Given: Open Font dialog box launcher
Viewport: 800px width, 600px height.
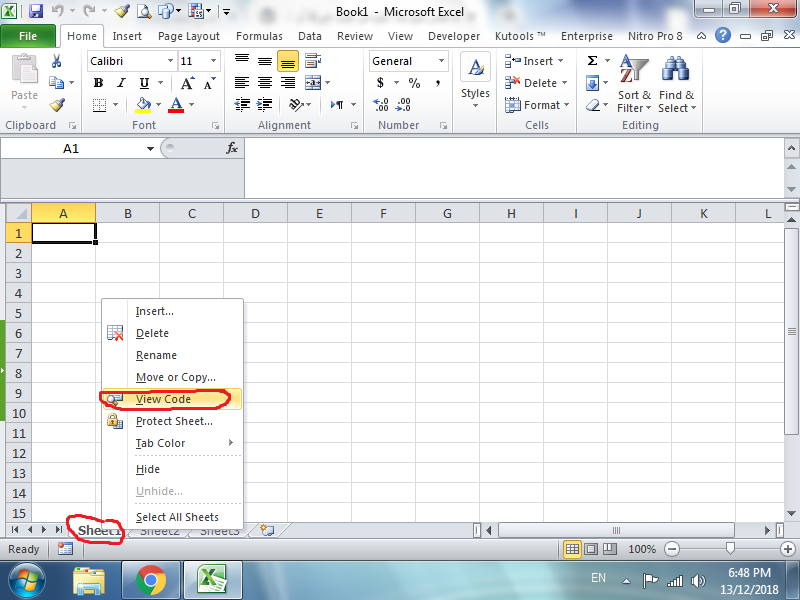Looking at the screenshot, I should pyautogui.click(x=215, y=126).
